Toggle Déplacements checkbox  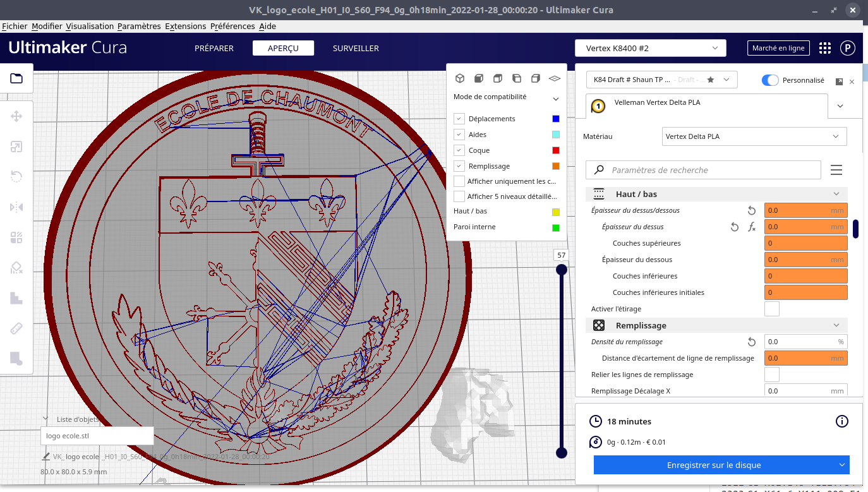(x=459, y=119)
